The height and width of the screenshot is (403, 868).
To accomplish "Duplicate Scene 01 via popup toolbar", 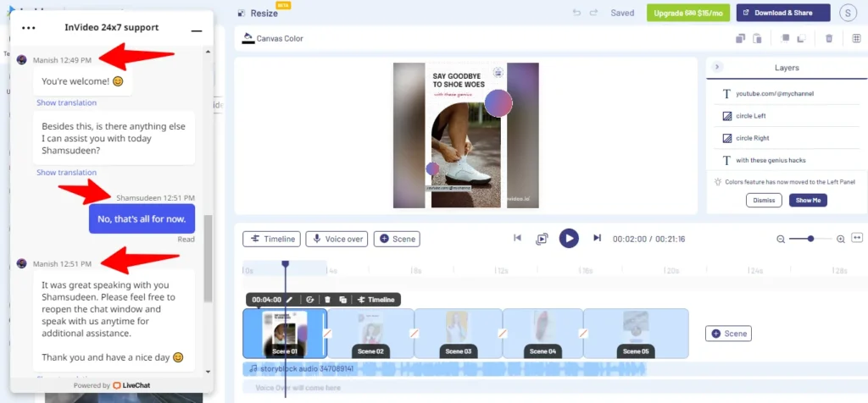I will [342, 300].
